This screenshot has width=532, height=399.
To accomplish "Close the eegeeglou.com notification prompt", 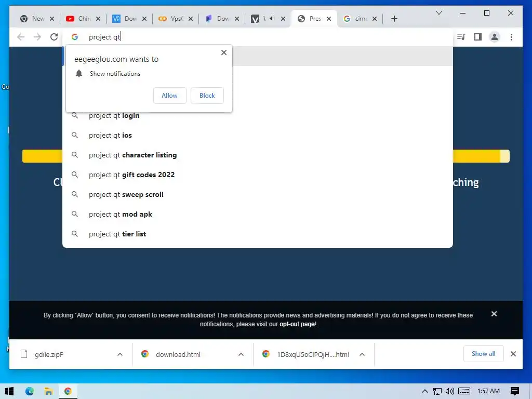I will tap(224, 52).
